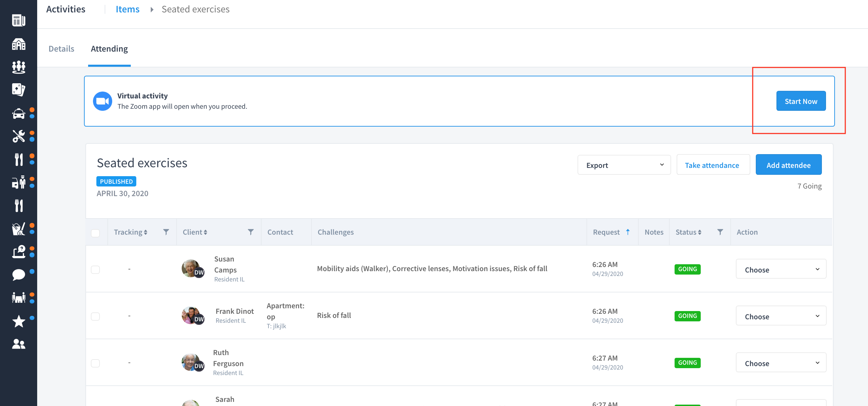The width and height of the screenshot is (868, 406).
Task: Click the Activities page title
Action: pos(65,9)
